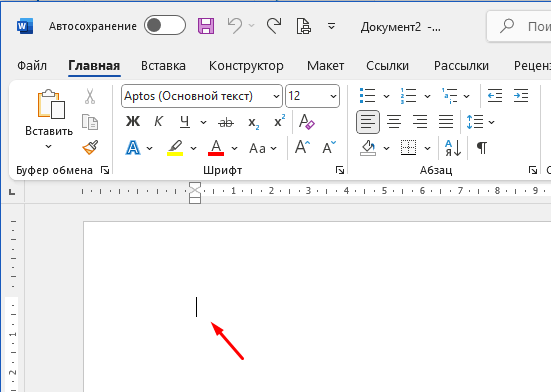The image size is (551, 392).
Task: Click the Cut scissors icon
Action: pos(90,96)
